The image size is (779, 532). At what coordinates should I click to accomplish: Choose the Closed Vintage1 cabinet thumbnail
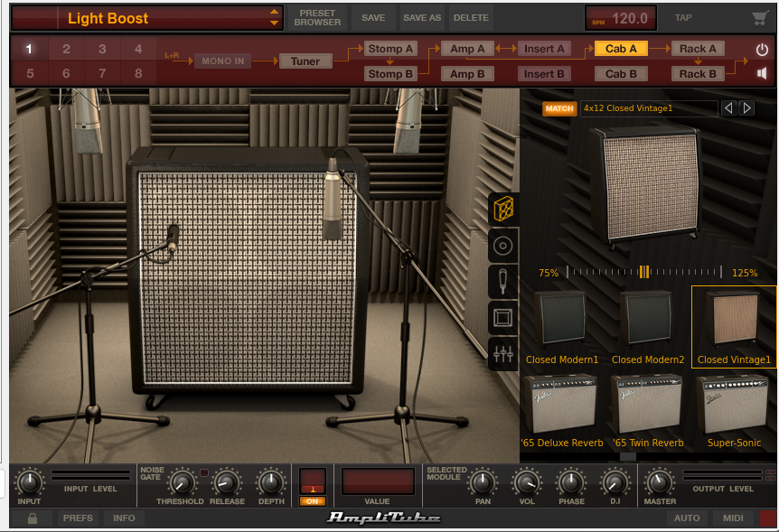tap(734, 327)
